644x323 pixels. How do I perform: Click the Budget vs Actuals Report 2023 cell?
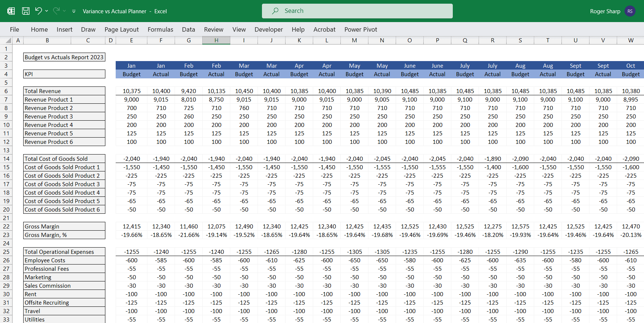[x=64, y=57]
